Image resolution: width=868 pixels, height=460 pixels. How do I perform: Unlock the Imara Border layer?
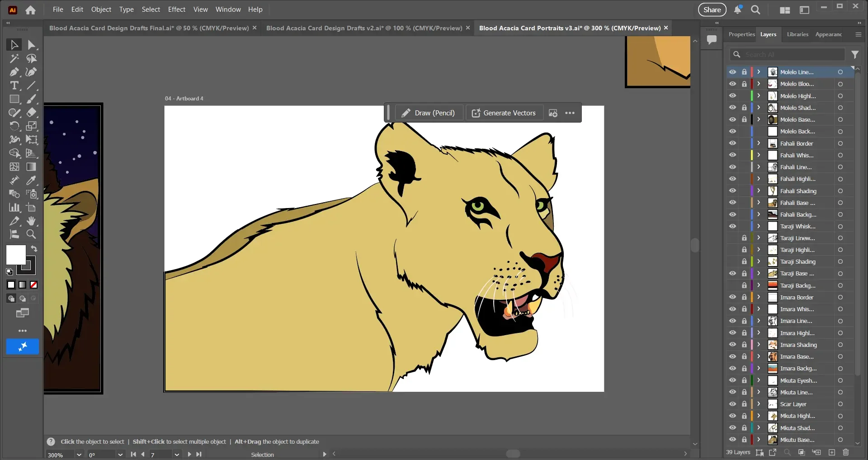pyautogui.click(x=744, y=297)
